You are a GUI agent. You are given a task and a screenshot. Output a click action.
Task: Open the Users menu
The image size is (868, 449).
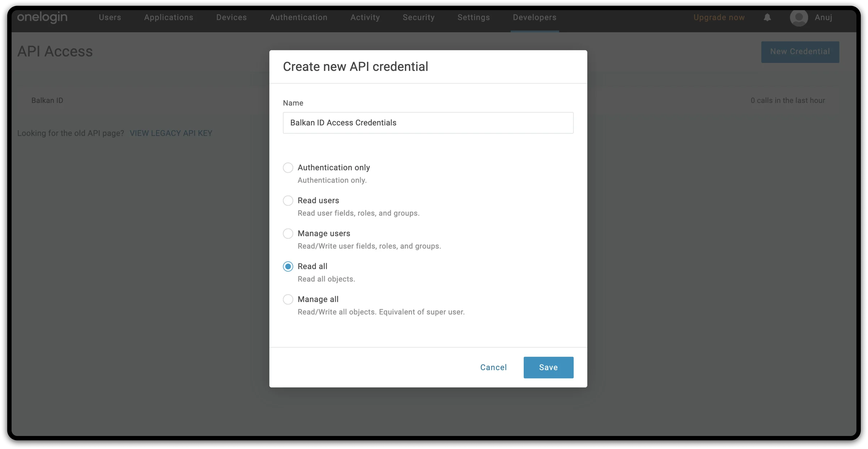[x=110, y=18]
